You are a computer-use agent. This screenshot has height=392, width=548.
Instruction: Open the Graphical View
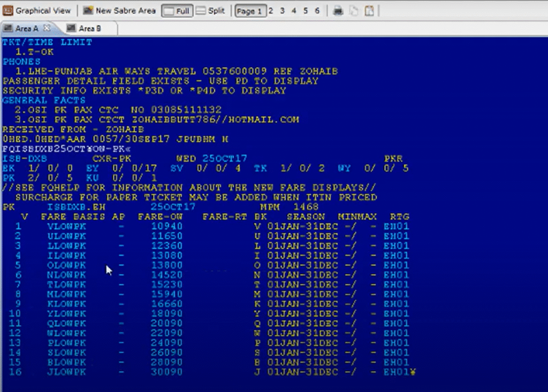pos(36,11)
